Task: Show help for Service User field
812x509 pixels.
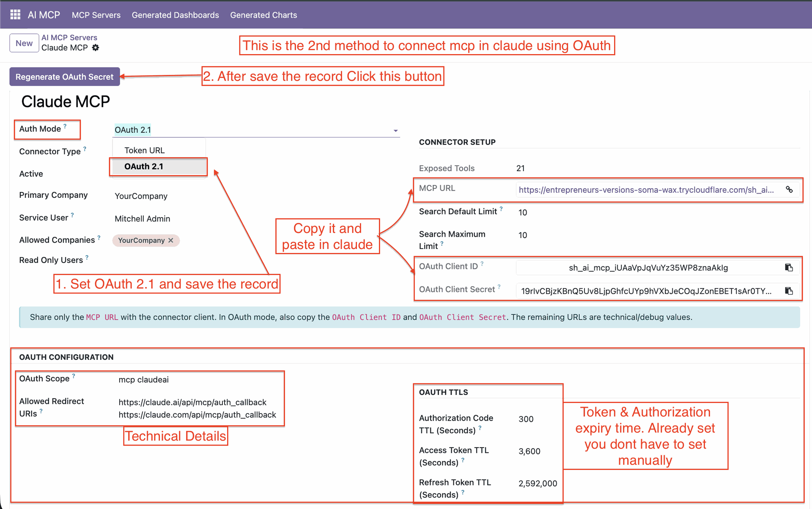Action: coord(72,215)
